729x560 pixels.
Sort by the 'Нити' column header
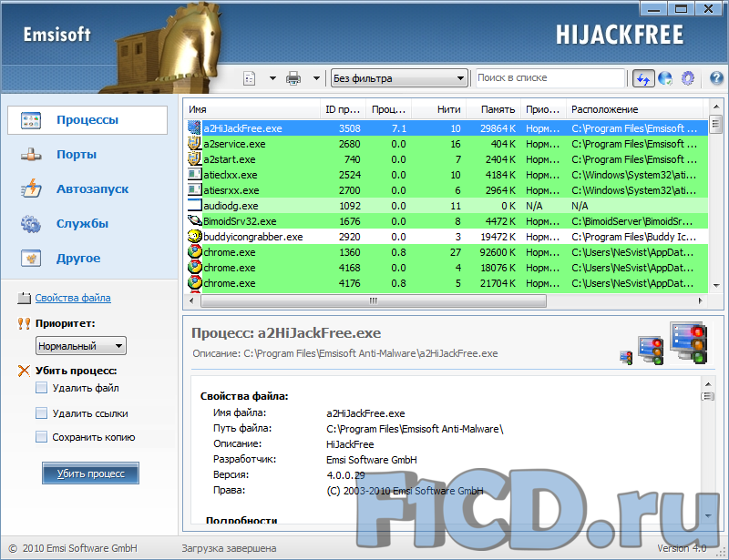pyautogui.click(x=439, y=109)
